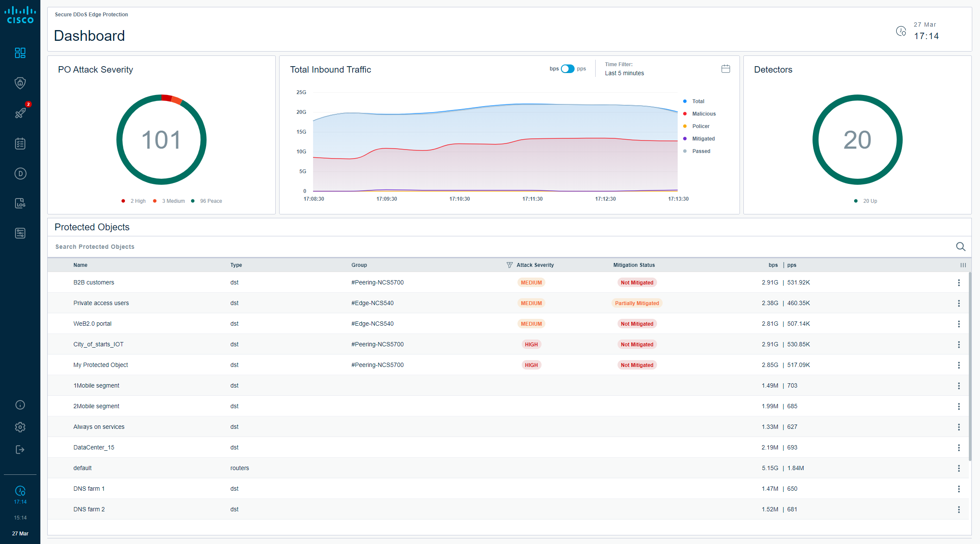
Task: Click the 20 Detectors donut chart
Action: [857, 140]
